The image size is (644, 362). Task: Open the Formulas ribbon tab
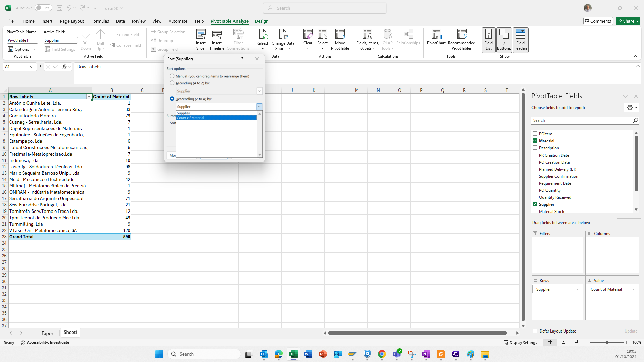tap(100, 21)
